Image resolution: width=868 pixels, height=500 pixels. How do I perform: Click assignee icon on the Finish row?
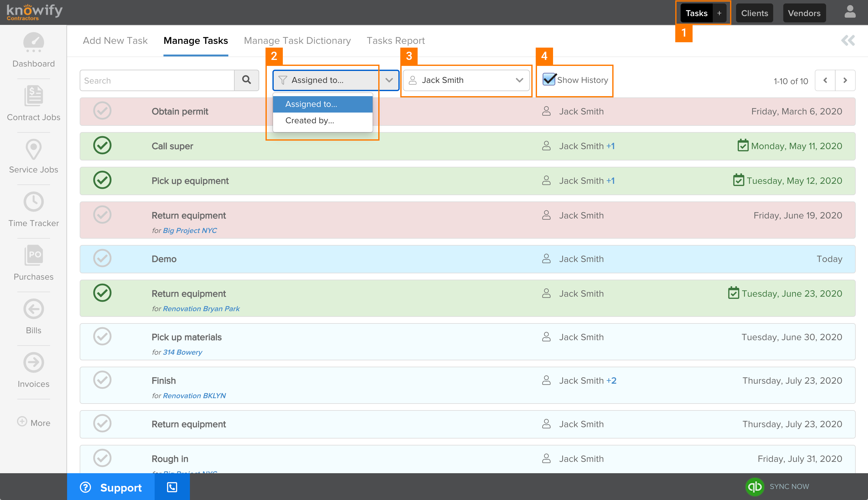(x=546, y=380)
